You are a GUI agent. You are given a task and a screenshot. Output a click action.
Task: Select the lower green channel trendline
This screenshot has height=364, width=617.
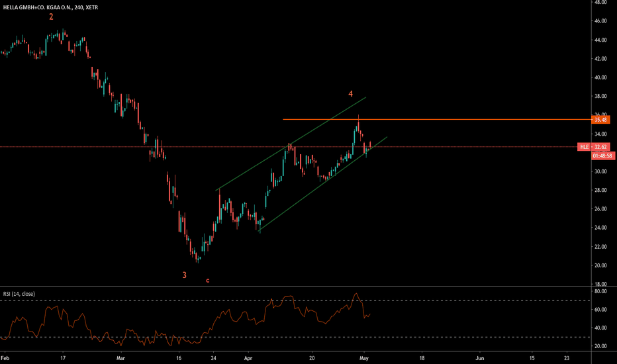click(x=322, y=185)
